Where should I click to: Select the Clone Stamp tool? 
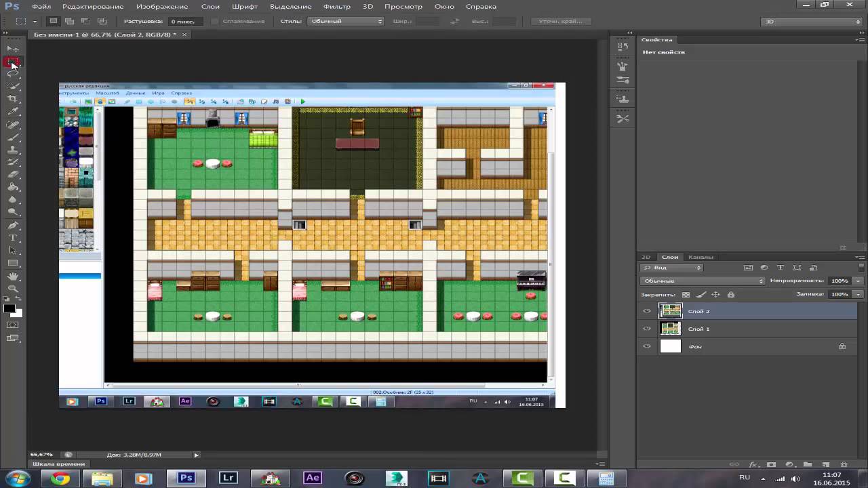(x=13, y=150)
